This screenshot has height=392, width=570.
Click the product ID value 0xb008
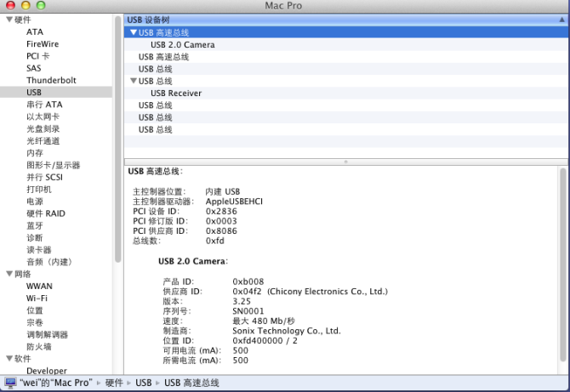(x=248, y=281)
